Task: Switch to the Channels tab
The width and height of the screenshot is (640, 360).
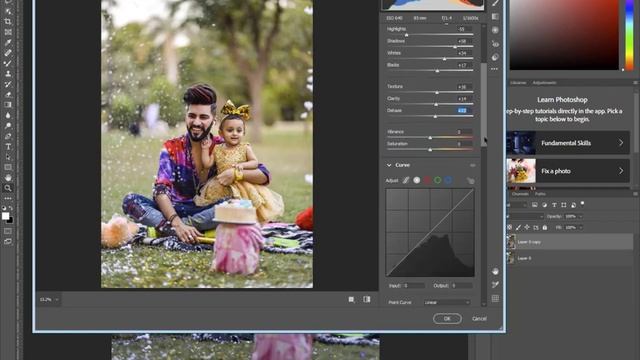Action: point(520,194)
